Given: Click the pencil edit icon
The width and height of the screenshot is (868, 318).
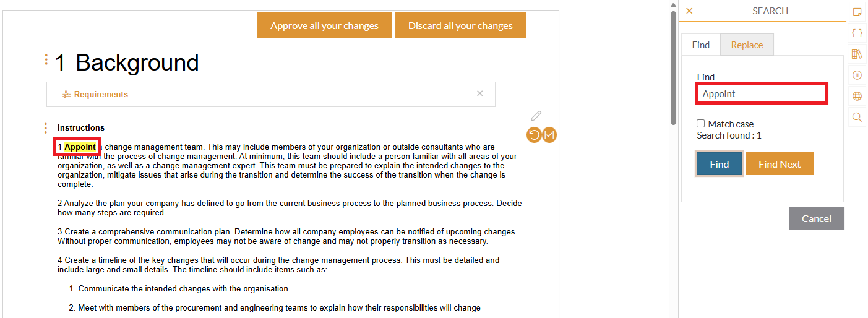Looking at the screenshot, I should (536, 116).
